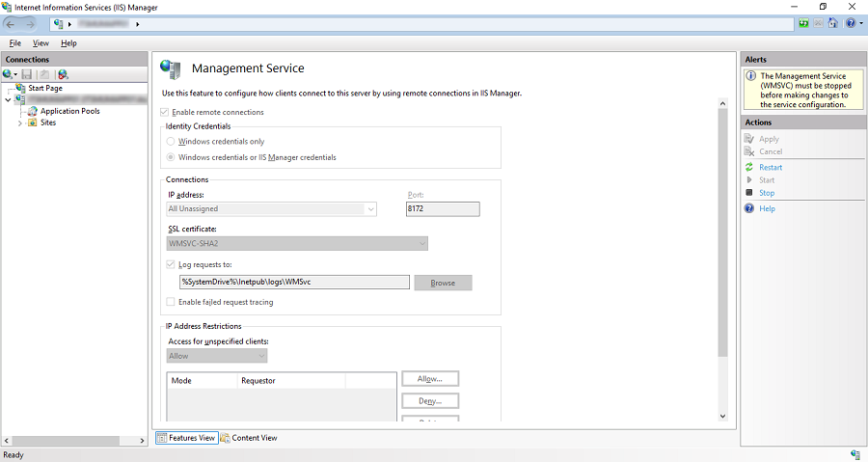
Task: Click the server icon in address bar
Action: coord(59,24)
